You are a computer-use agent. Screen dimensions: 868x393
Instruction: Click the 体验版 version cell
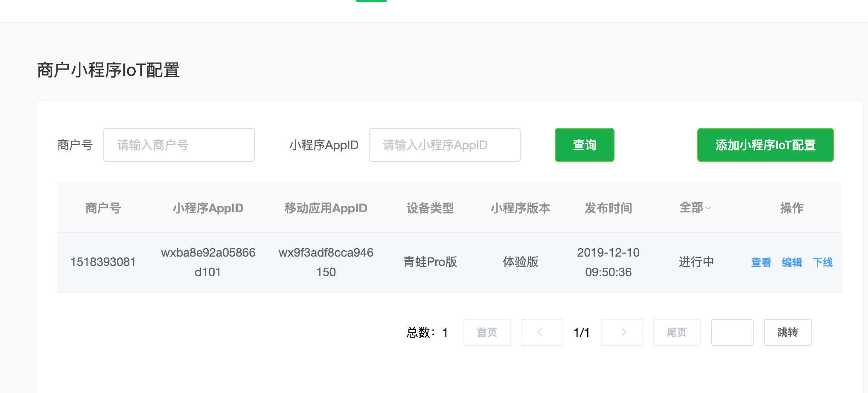click(521, 262)
